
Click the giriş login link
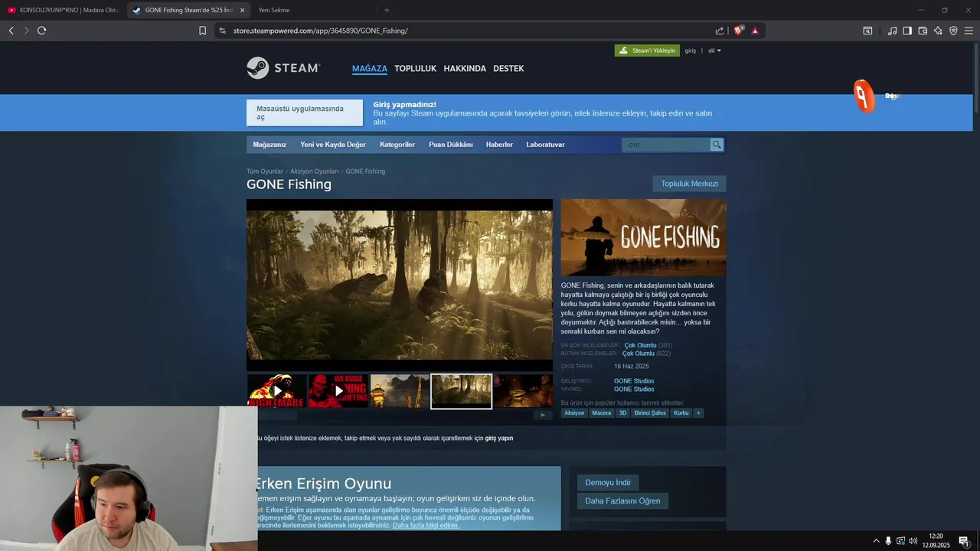(690, 51)
